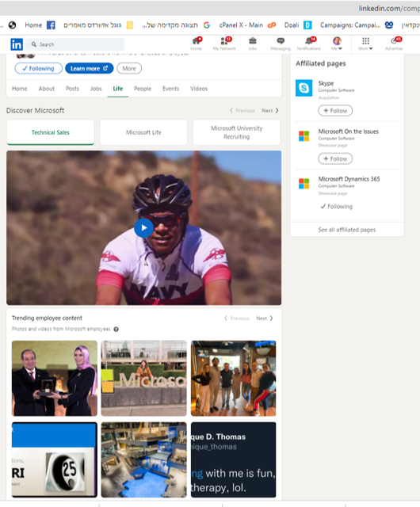Click the Skype logo icon
Viewport: 420px width, 507px height.
coord(304,88)
